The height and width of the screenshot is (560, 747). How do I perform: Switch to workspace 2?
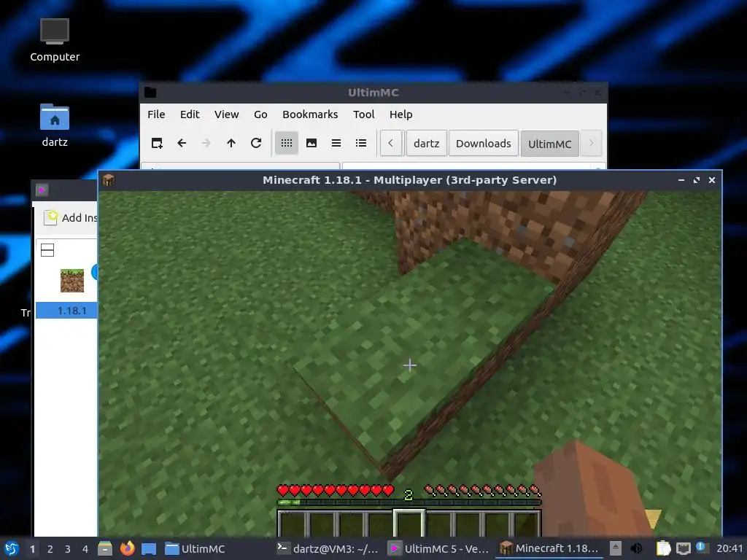pos(50,549)
